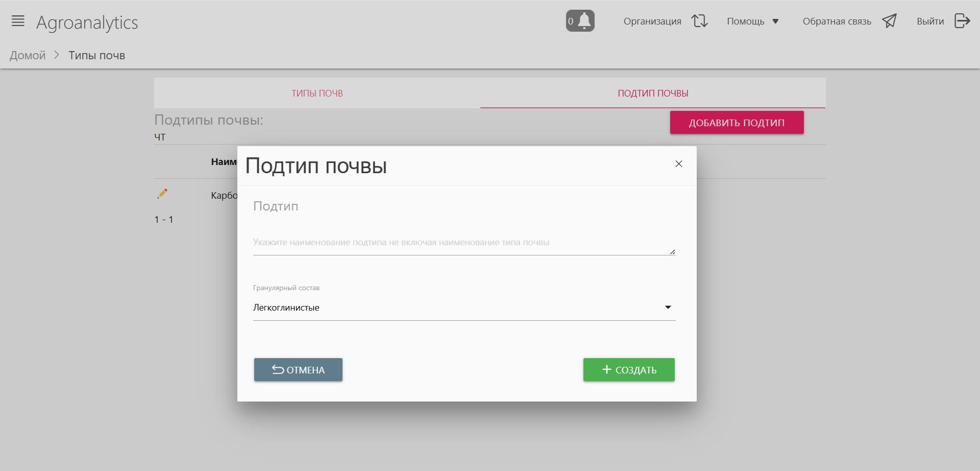Click the organization switch arrows icon
This screenshot has width=980, height=471.
pyautogui.click(x=699, y=21)
